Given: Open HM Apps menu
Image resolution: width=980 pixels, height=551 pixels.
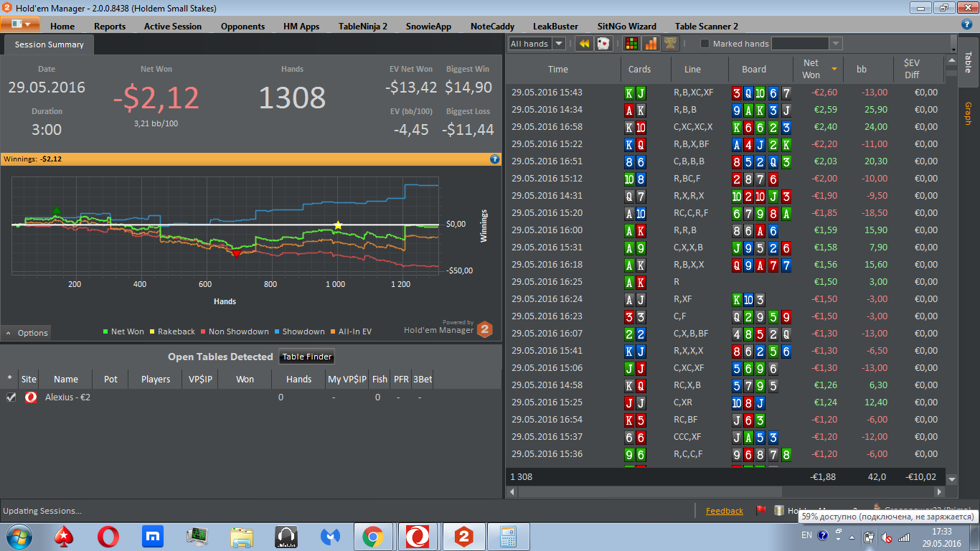Looking at the screenshot, I should click(x=301, y=26).
